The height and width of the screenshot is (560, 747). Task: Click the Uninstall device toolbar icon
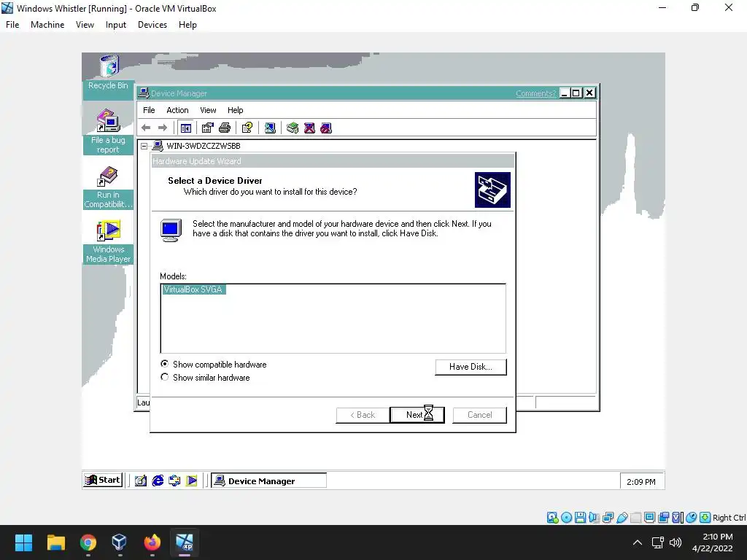pos(309,128)
